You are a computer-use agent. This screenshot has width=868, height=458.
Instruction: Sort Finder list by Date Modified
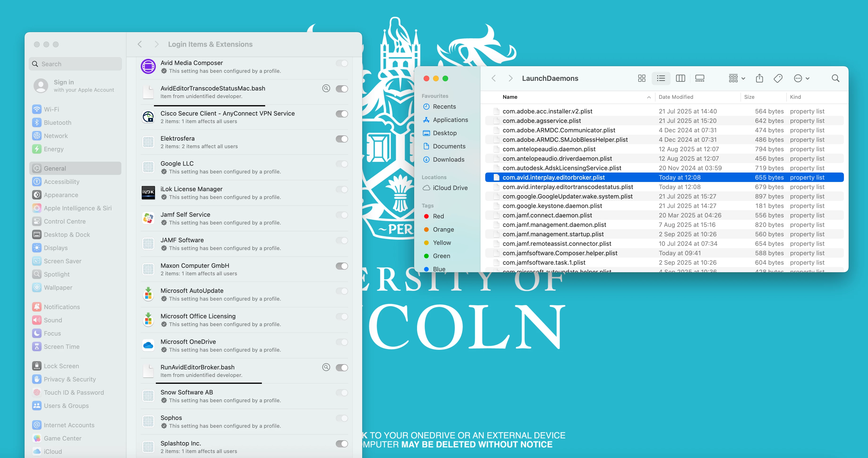[698, 97]
